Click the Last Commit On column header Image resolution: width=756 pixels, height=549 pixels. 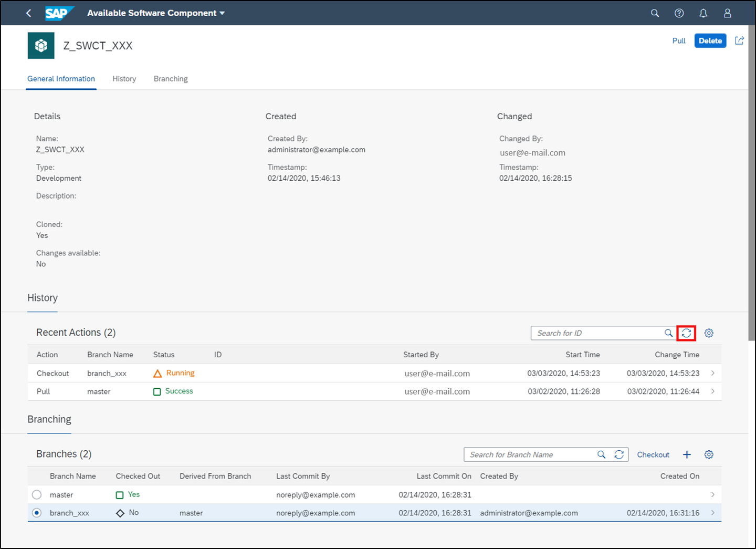coord(444,476)
